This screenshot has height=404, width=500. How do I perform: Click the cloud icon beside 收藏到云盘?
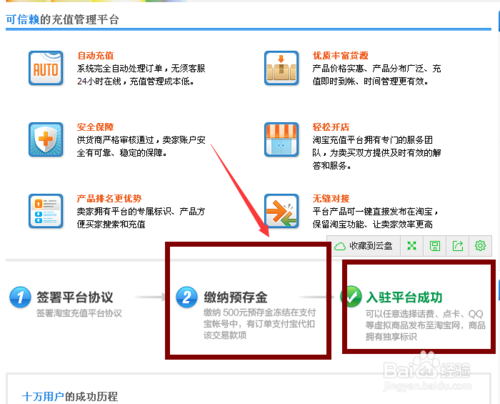[340, 246]
